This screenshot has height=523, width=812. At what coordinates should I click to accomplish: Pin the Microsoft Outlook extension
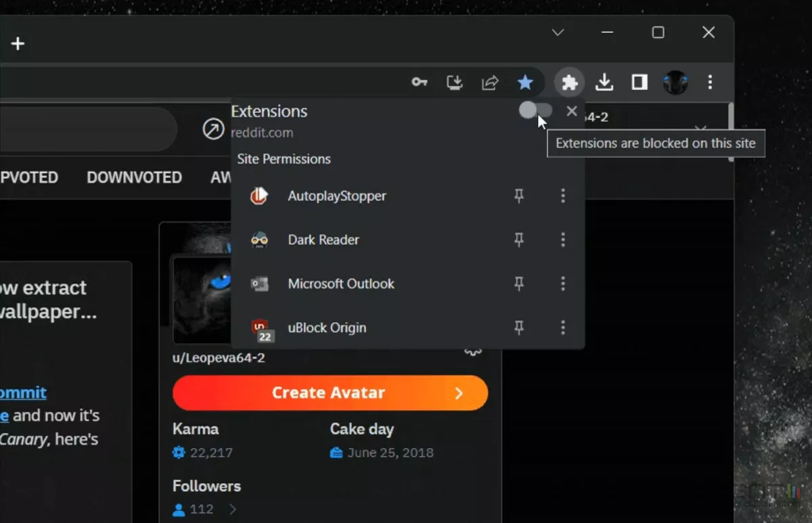519,283
